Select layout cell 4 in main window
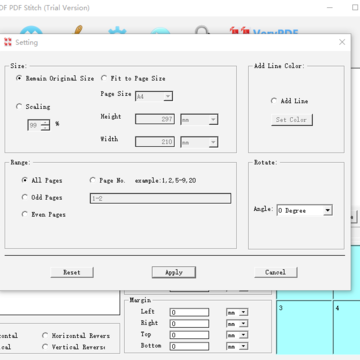The height and width of the screenshot is (360, 360). (x=347, y=327)
